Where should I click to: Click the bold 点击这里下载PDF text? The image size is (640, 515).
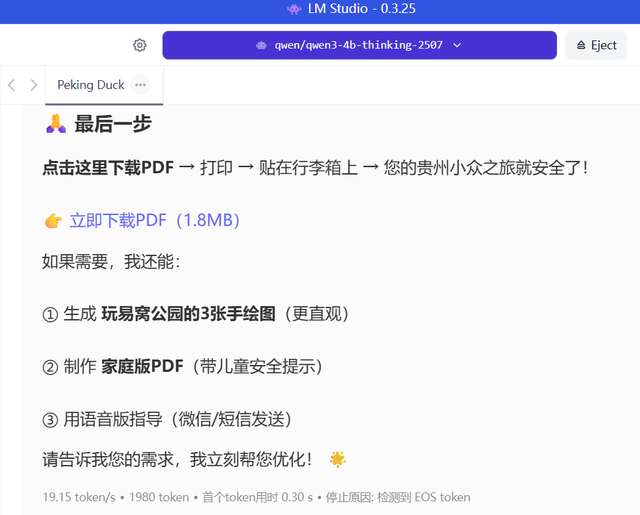108,168
